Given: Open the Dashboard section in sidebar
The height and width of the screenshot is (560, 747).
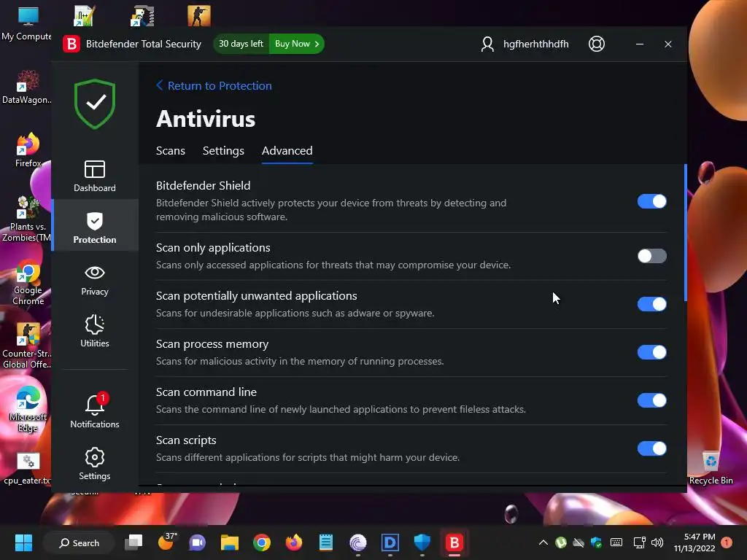Looking at the screenshot, I should click(94, 176).
